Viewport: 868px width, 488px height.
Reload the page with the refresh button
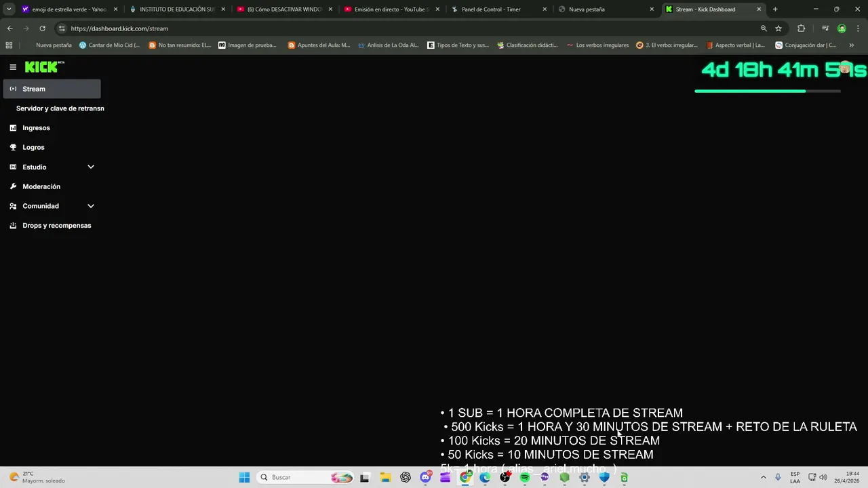(42, 28)
